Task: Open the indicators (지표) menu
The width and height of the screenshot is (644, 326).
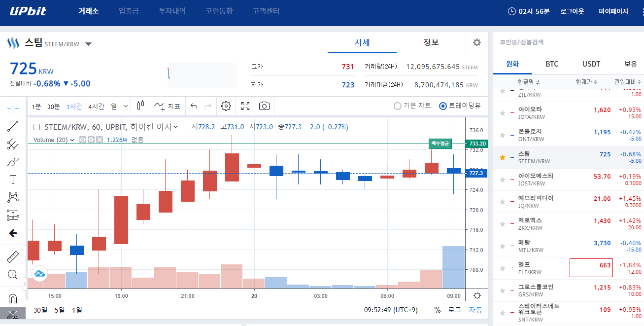Action: (x=167, y=106)
